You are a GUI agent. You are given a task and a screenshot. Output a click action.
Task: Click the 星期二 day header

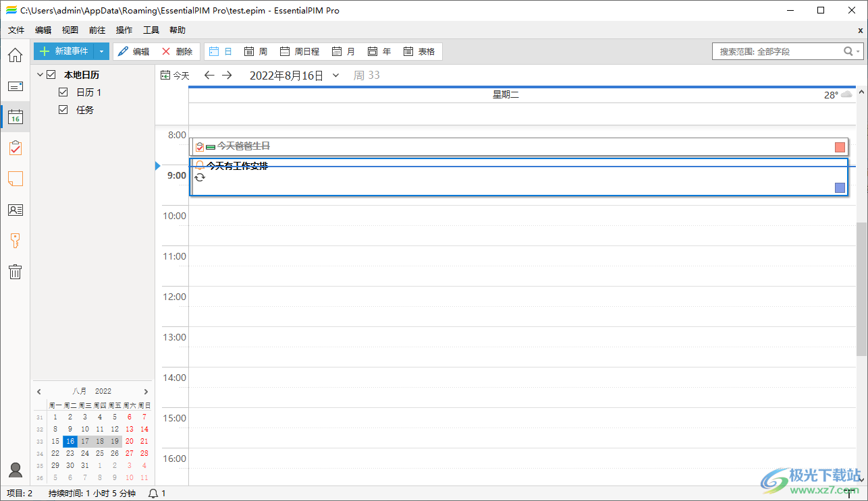(x=506, y=95)
